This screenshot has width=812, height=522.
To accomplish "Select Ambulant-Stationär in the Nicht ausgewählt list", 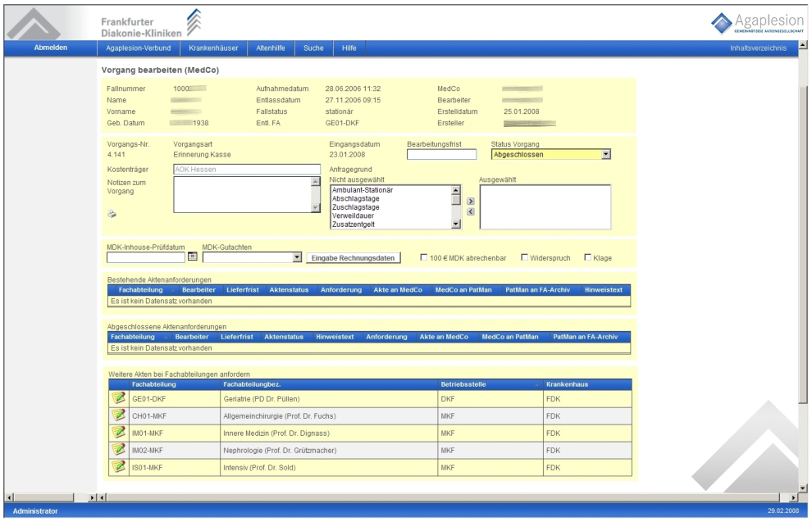I will (391, 190).
